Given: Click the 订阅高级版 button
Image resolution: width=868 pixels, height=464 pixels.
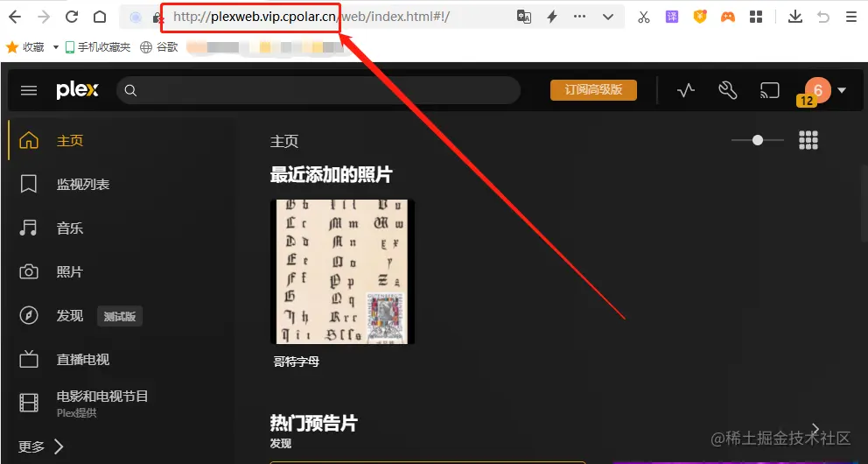Looking at the screenshot, I should tap(593, 89).
